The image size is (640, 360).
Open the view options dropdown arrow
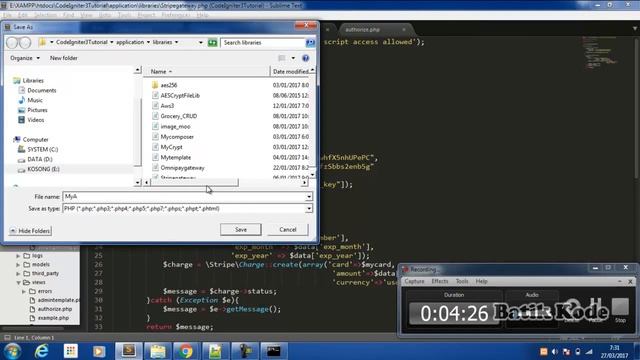(293, 58)
